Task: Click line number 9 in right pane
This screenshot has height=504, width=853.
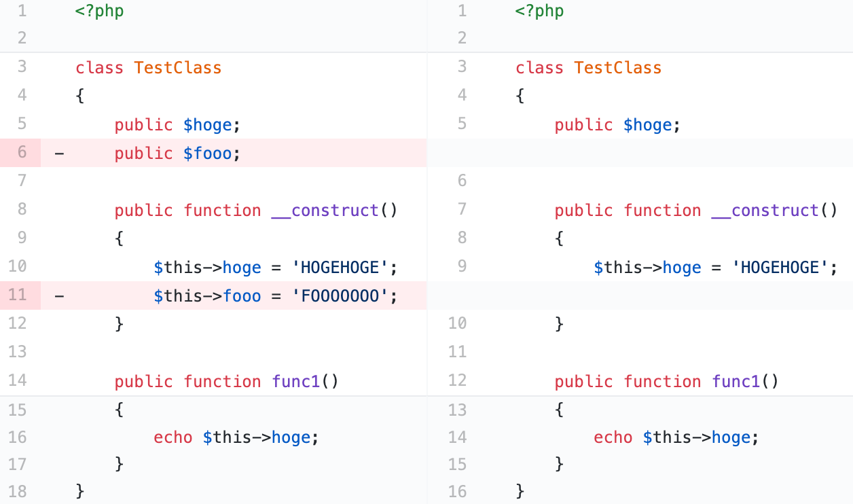Action: (x=462, y=266)
